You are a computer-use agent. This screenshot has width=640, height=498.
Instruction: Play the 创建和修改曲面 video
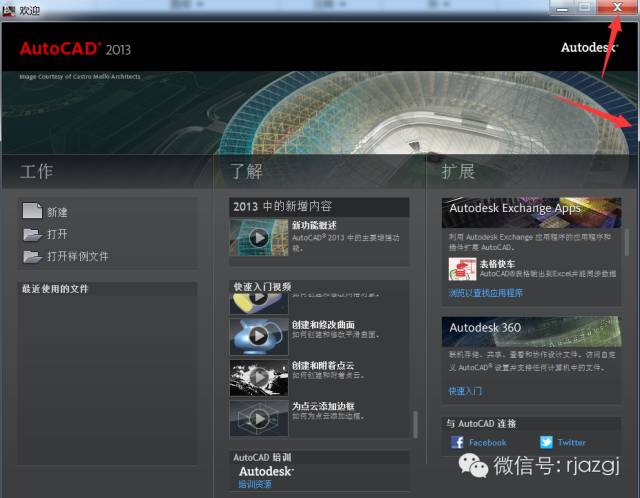[258, 331]
